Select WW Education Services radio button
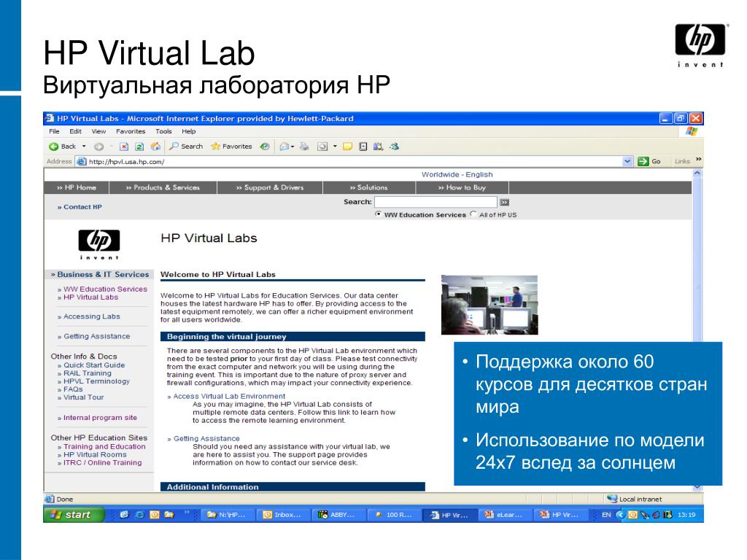The image size is (747, 560). coord(379,214)
